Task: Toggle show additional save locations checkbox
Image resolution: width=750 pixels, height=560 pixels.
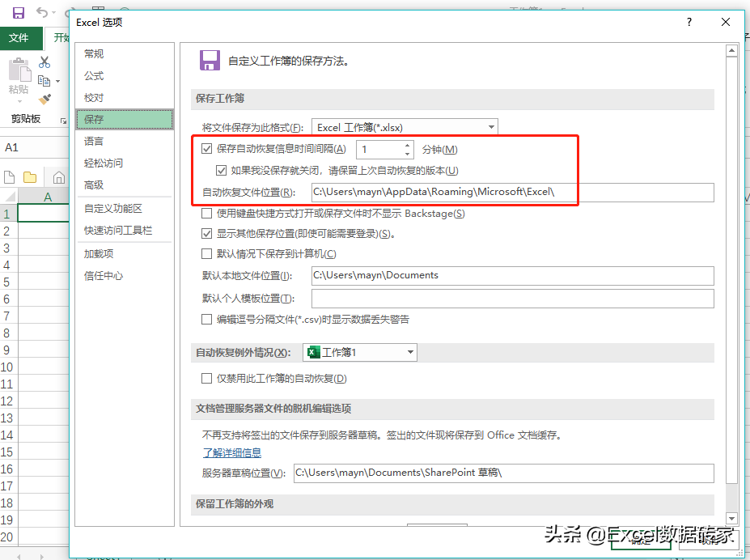Action: tap(206, 234)
